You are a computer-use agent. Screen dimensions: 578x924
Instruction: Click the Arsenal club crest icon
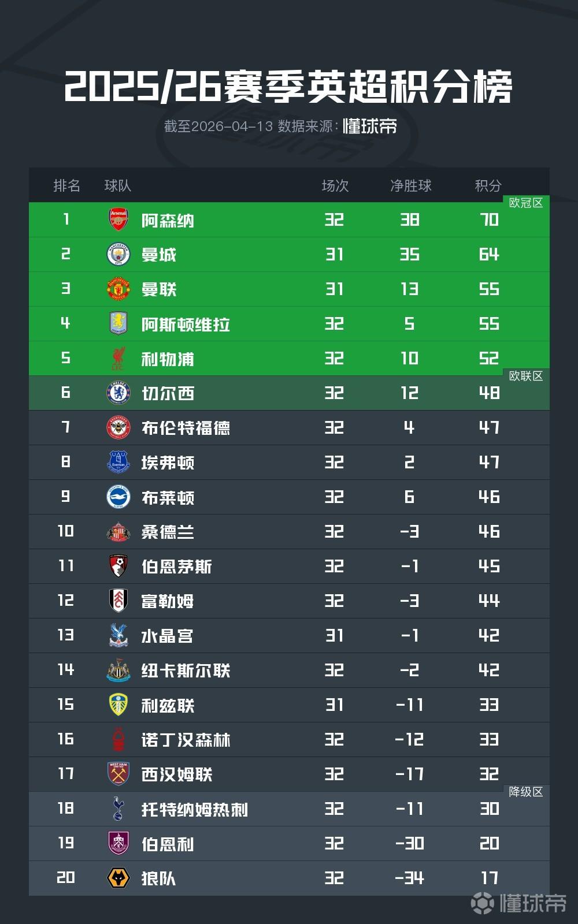118,220
